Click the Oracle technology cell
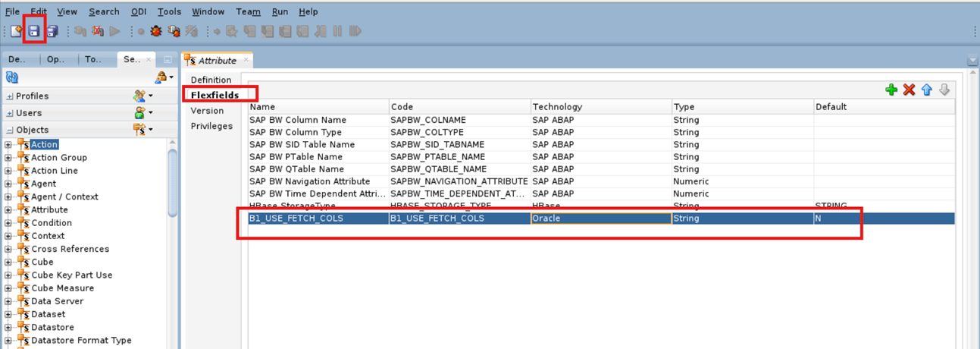 pyautogui.click(x=600, y=219)
